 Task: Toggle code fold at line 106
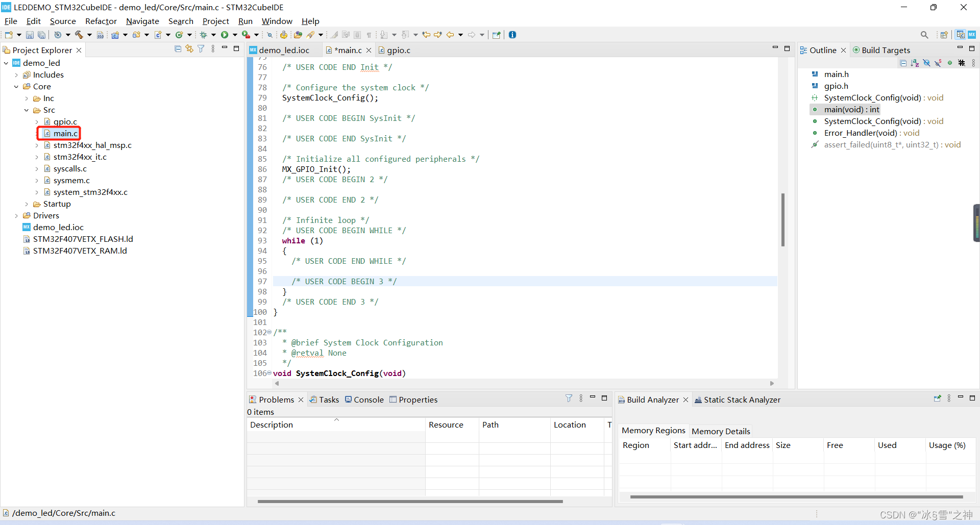[x=269, y=373]
